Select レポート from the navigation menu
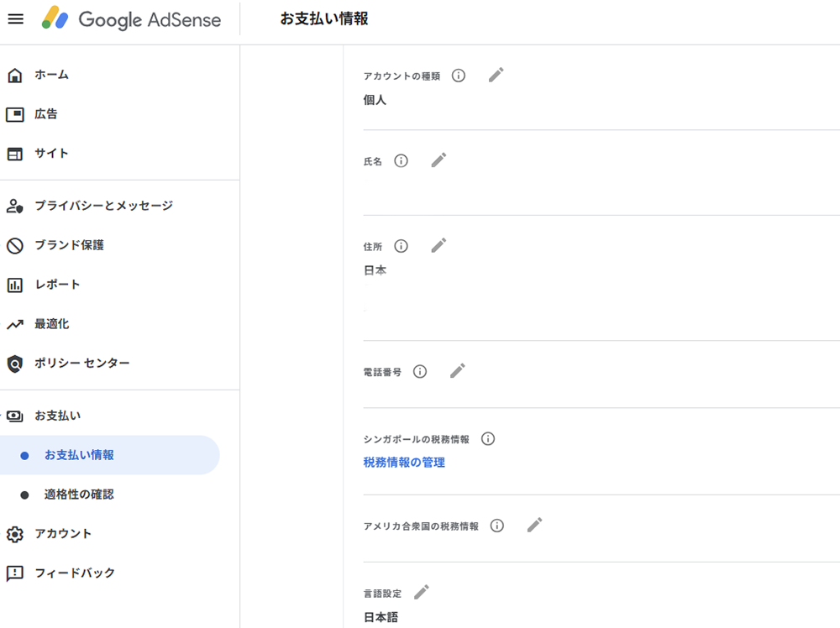 tap(57, 285)
